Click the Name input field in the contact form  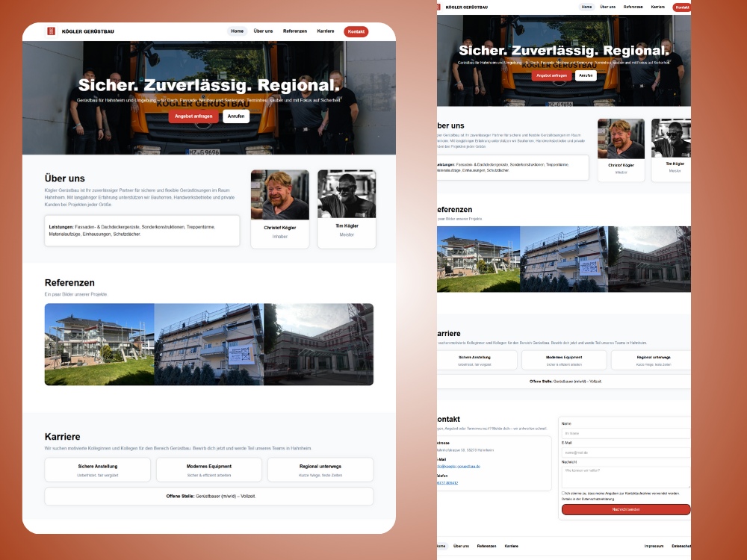tap(626, 433)
